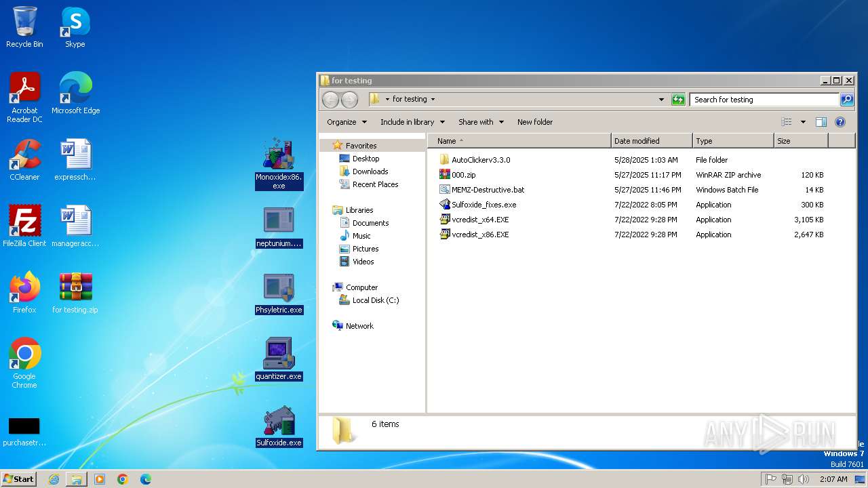
Task: Select quantizer.exe desktop icon
Action: point(279,359)
